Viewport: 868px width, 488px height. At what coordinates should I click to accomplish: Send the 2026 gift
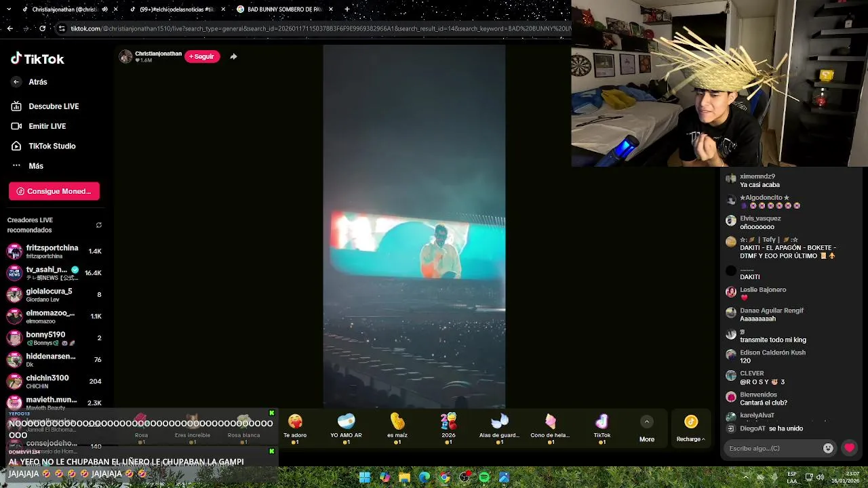448,429
